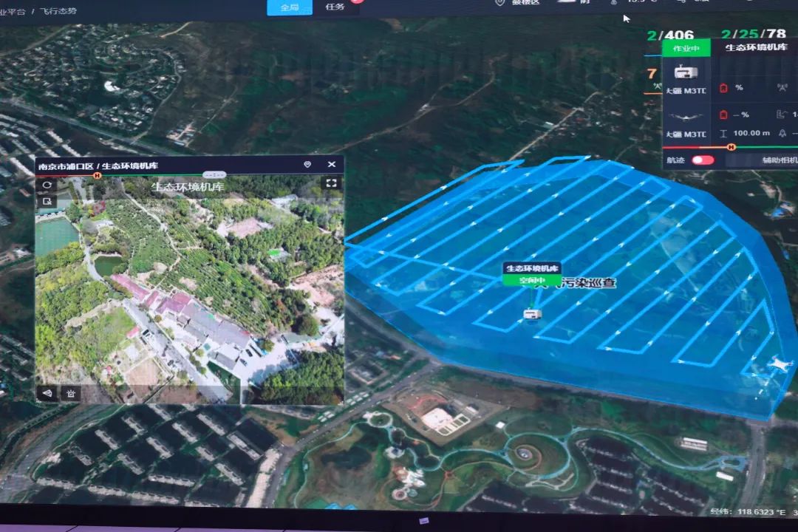
Task: Click the 空闲中 status label on map
Action: pyautogui.click(x=531, y=281)
